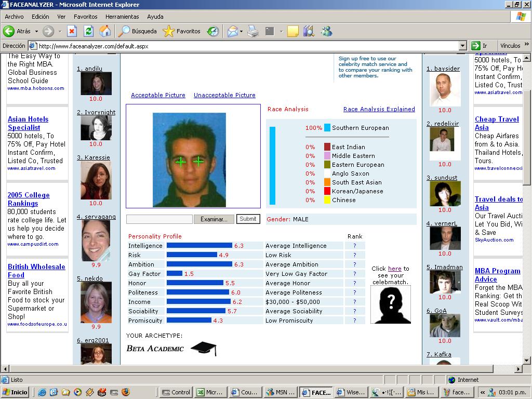Open the Unacceptable Picture link
This screenshot has width=532, height=399.
[x=224, y=95]
